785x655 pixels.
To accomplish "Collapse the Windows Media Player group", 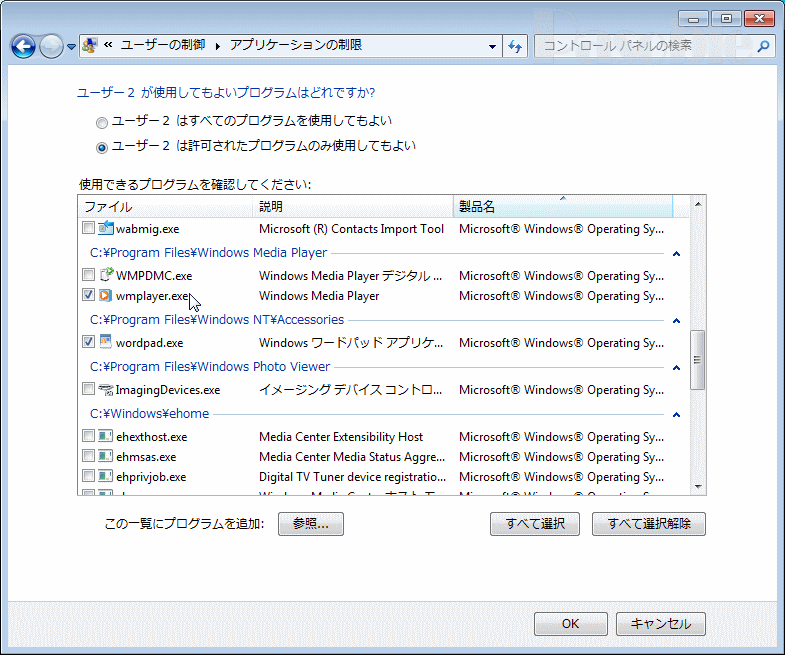I will click(676, 253).
